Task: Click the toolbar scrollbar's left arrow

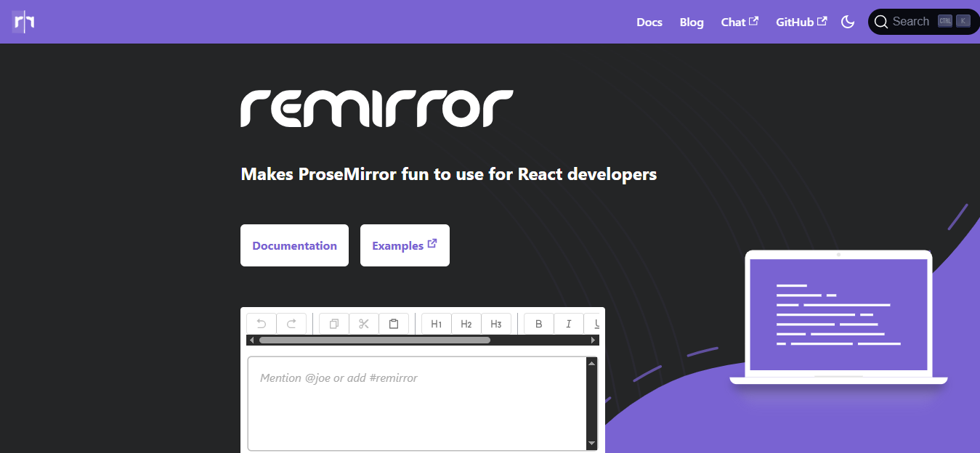Action: point(252,340)
